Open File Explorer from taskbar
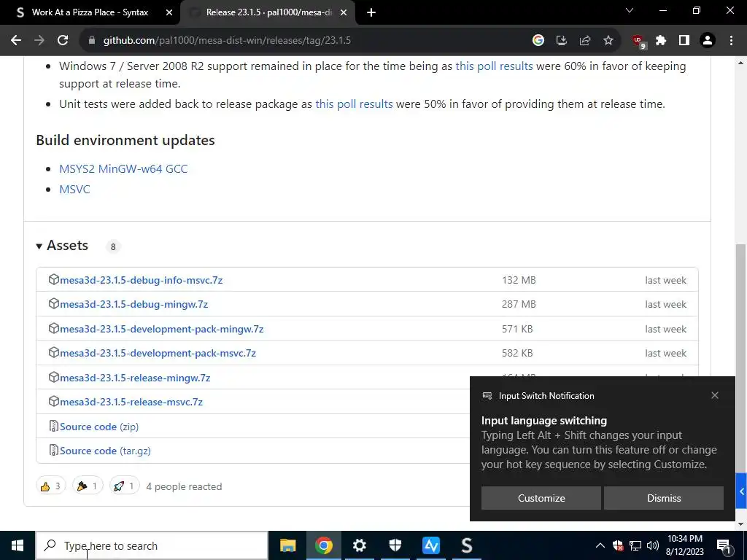Screen dimensions: 747x560 (x=287, y=545)
